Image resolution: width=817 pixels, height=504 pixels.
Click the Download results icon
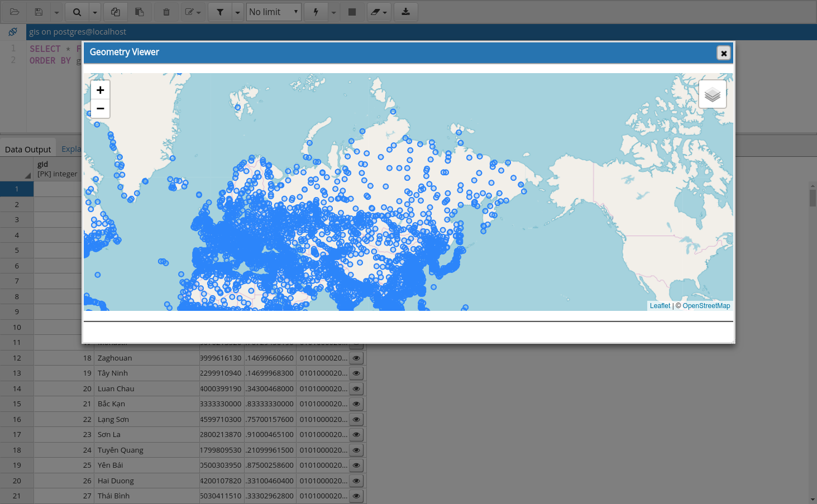(406, 12)
